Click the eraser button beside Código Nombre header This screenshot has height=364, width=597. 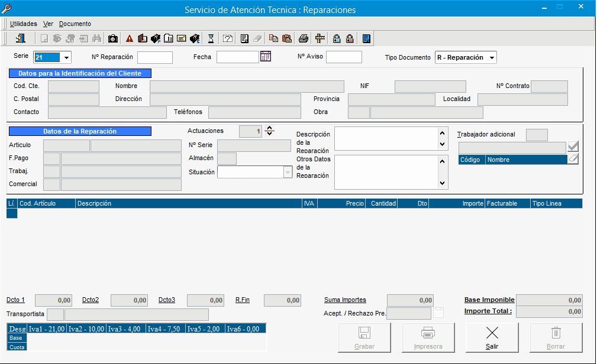pos(573,160)
